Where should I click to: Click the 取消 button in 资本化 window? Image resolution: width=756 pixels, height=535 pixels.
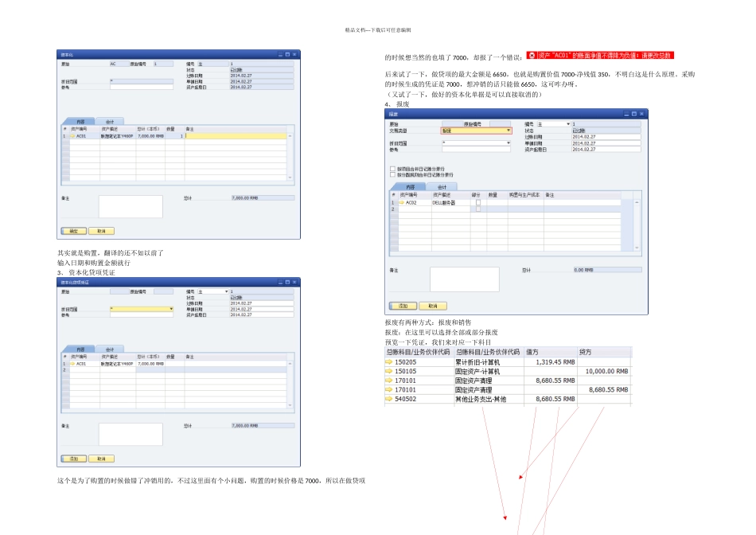tap(101, 231)
